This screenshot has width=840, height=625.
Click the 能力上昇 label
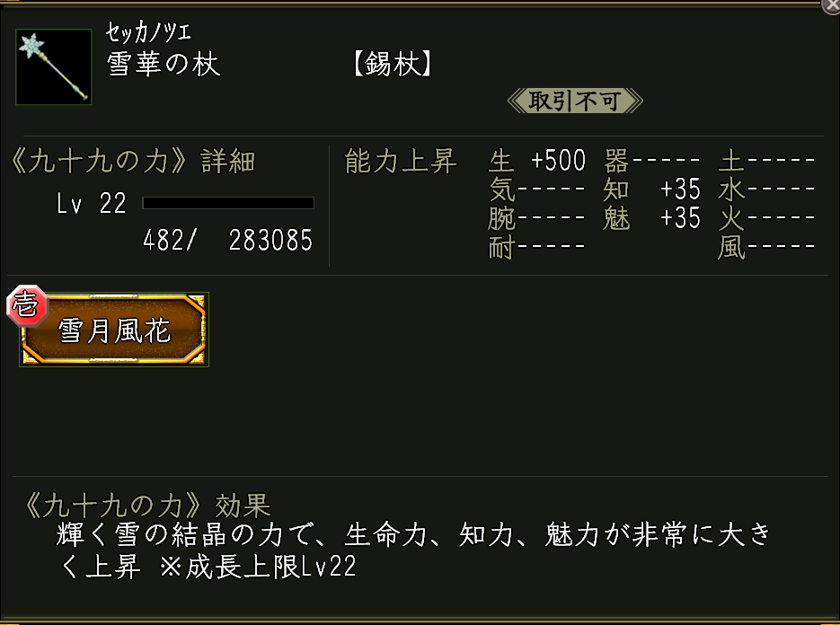[401, 162]
